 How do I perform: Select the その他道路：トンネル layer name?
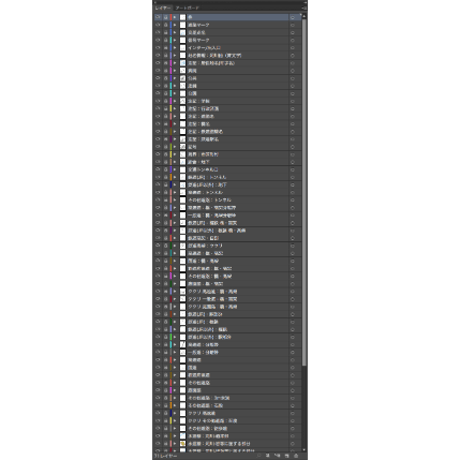tap(209, 200)
